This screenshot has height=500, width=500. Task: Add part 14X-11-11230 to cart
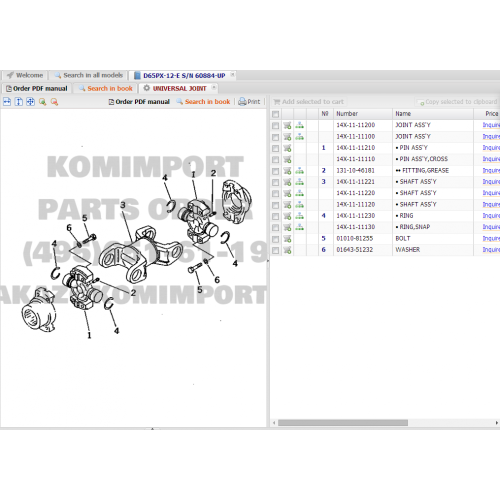(287, 216)
